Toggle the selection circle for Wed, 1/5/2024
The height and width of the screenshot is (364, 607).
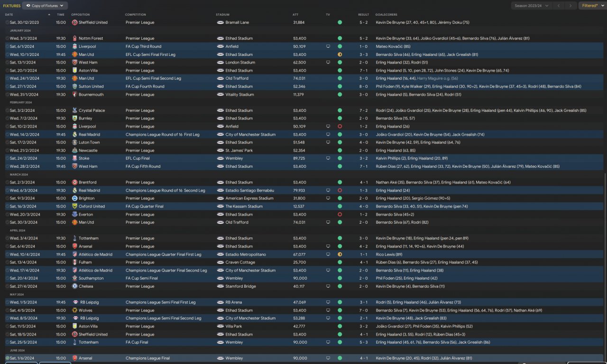[7, 302]
